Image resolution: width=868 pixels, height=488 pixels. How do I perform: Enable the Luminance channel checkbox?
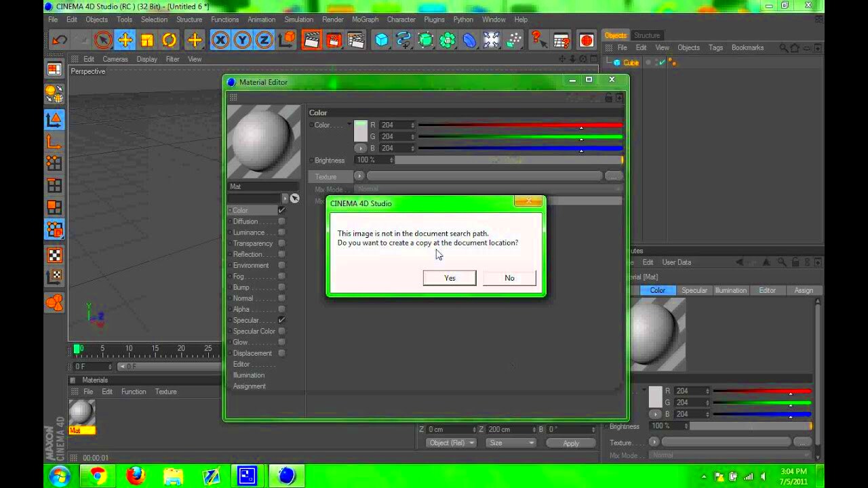coord(281,232)
